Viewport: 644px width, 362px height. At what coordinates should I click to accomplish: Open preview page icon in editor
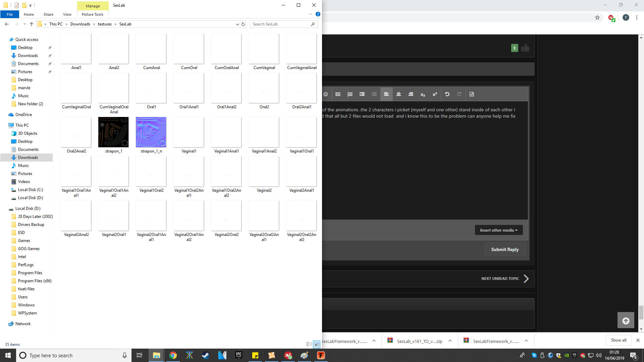[x=472, y=94]
